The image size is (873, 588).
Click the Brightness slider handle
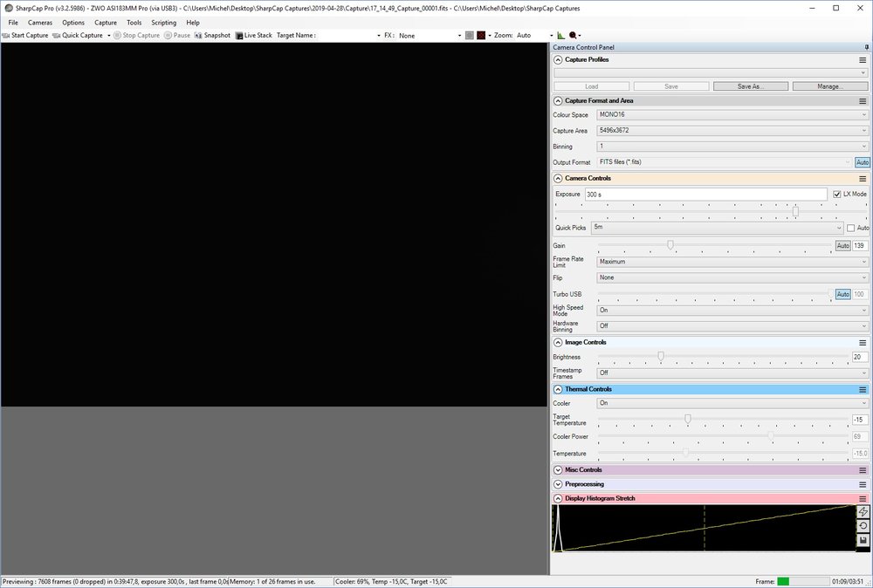pos(661,356)
